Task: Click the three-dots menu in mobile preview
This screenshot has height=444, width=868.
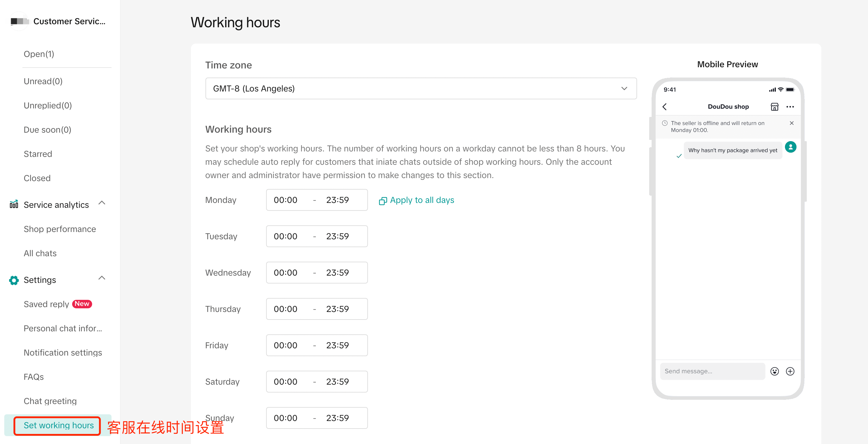Action: coord(790,107)
